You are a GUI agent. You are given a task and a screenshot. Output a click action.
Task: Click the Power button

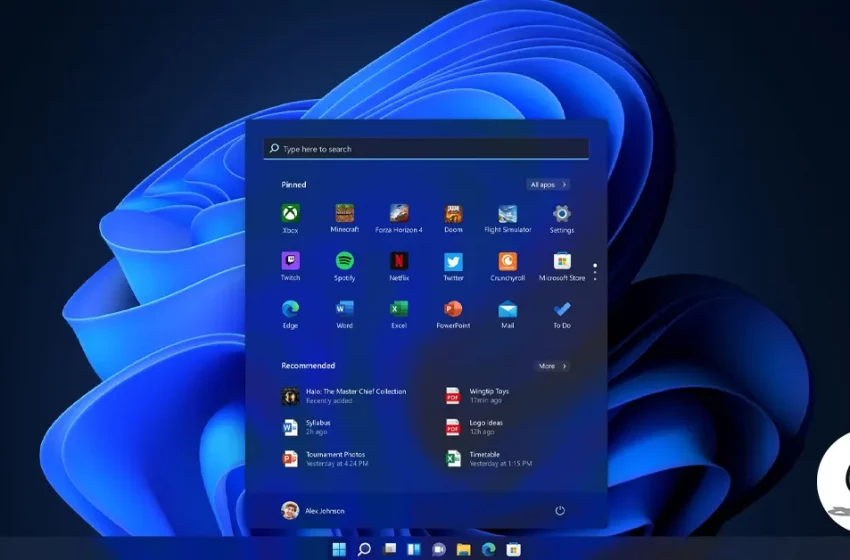560,510
